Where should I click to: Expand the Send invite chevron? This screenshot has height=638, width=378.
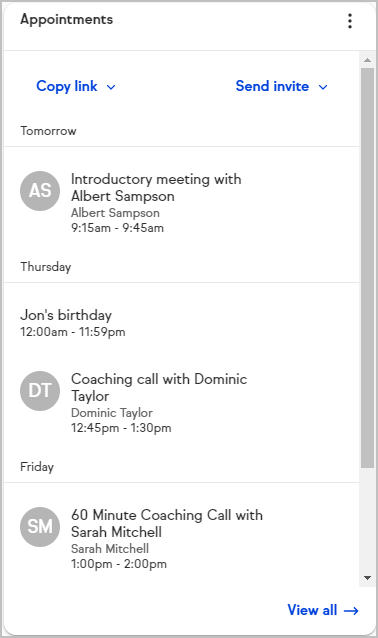323,87
